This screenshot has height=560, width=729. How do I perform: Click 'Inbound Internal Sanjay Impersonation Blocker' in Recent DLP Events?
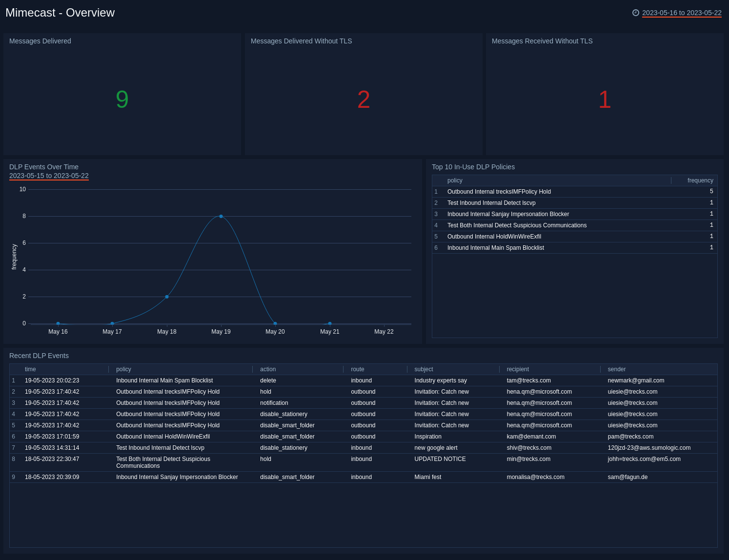click(x=177, y=477)
